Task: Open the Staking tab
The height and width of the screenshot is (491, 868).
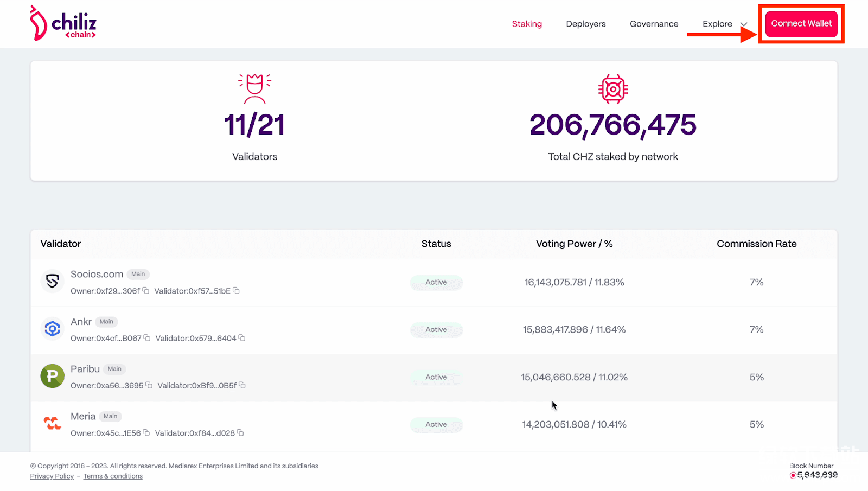Action: pyautogui.click(x=527, y=24)
